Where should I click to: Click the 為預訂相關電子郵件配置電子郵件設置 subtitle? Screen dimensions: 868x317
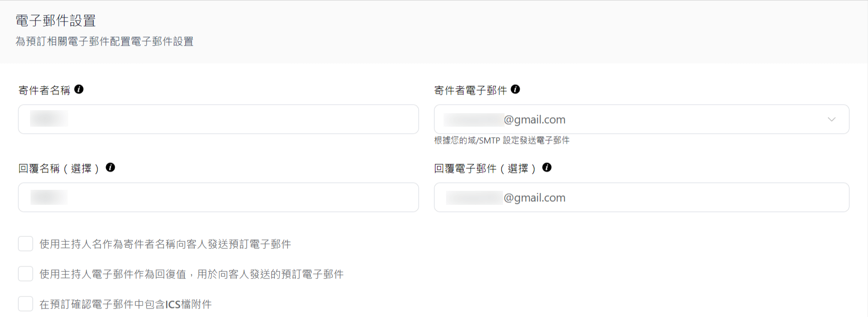[x=104, y=42]
